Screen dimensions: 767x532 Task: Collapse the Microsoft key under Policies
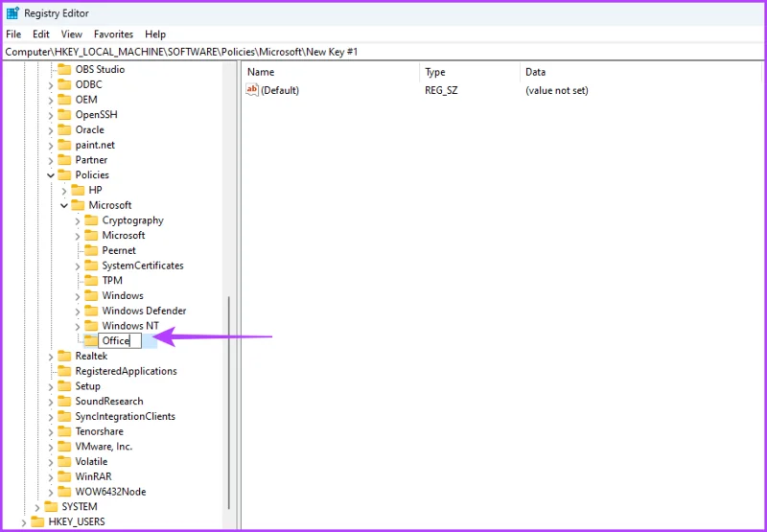click(x=64, y=205)
